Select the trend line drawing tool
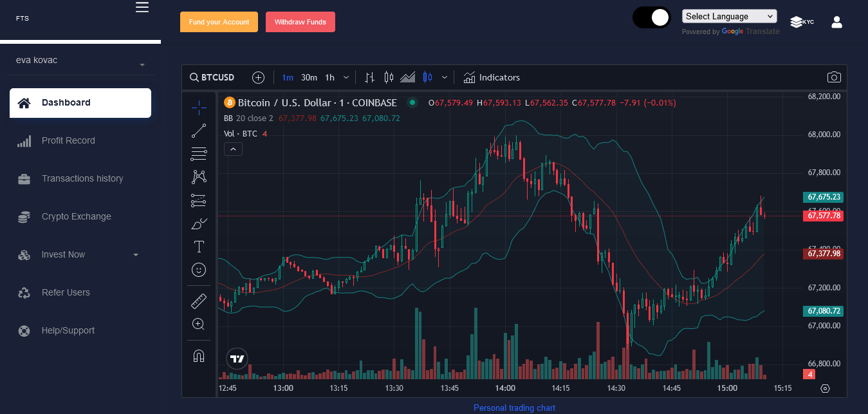This screenshot has height=414, width=868. pyautogui.click(x=199, y=131)
